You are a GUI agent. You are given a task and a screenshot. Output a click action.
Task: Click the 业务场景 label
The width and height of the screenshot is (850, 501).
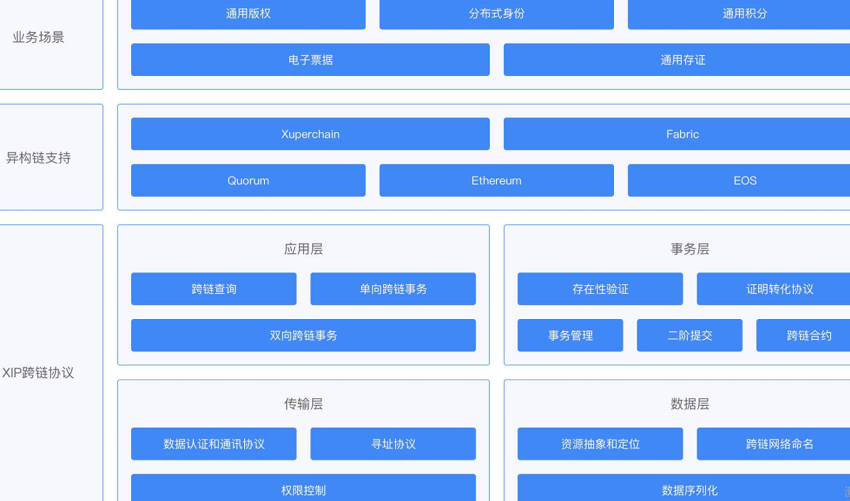point(38,37)
